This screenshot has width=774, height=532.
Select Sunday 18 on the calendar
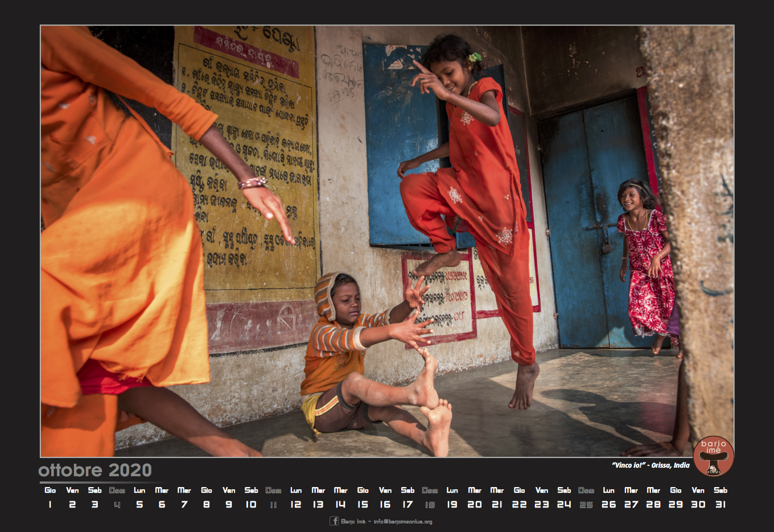tap(430, 504)
